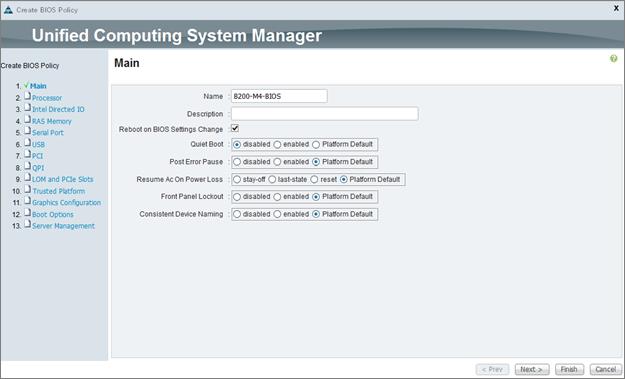625x379 pixels.
Task: Click the green checkmark icon beside Main
Action: 26,85
